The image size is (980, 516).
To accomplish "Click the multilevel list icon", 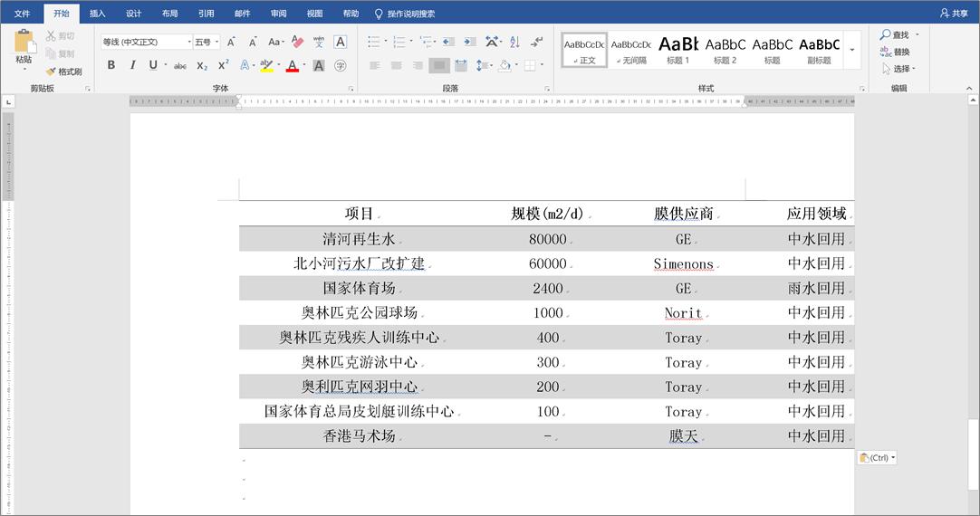I will pos(427,42).
